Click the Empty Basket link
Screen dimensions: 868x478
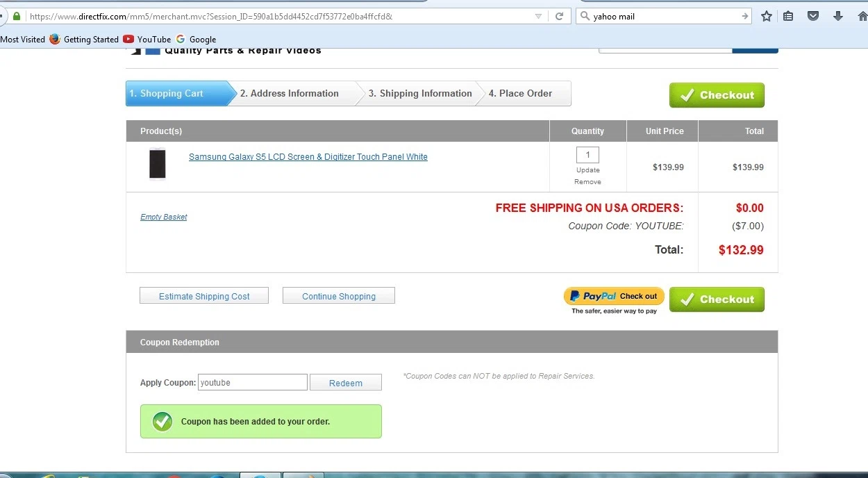click(x=163, y=217)
